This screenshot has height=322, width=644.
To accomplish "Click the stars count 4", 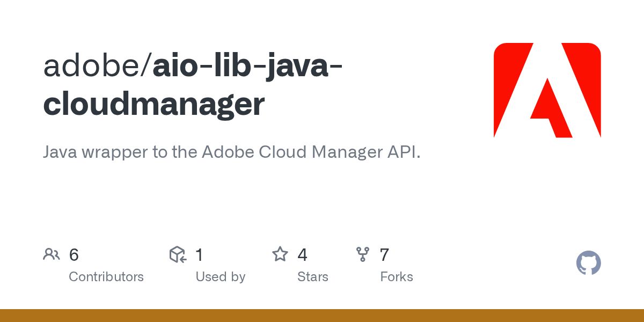I will [303, 255].
